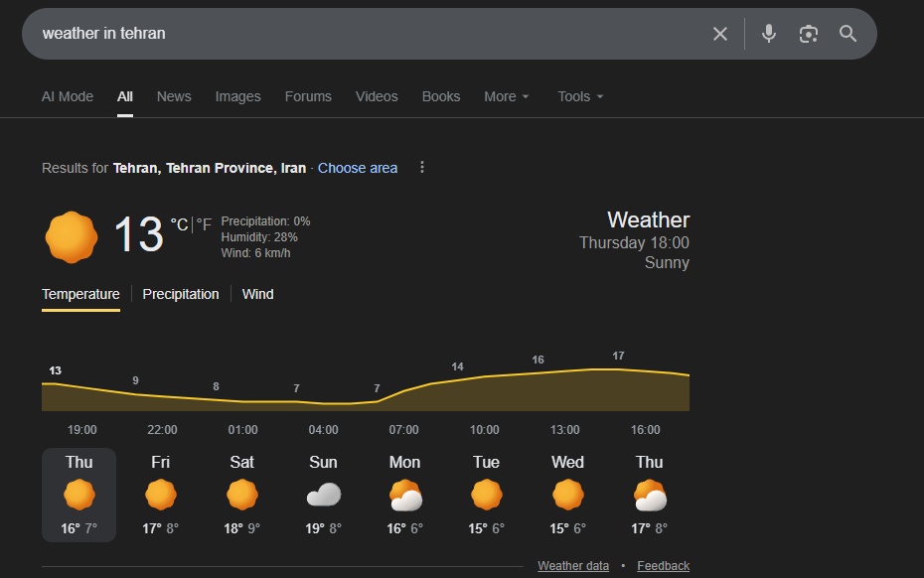
Task: Click the 13:00 time on the chart
Action: [565, 429]
